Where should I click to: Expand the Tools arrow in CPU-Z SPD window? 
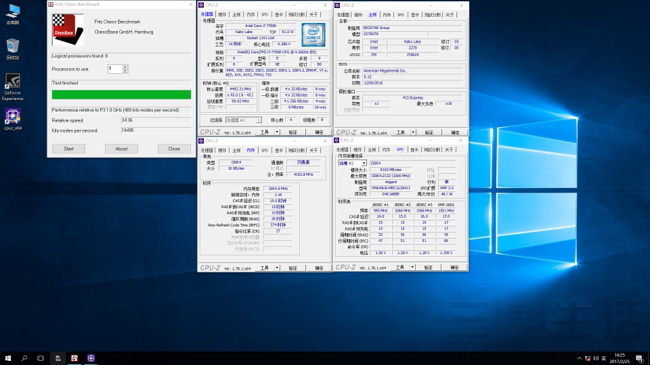tap(412, 268)
